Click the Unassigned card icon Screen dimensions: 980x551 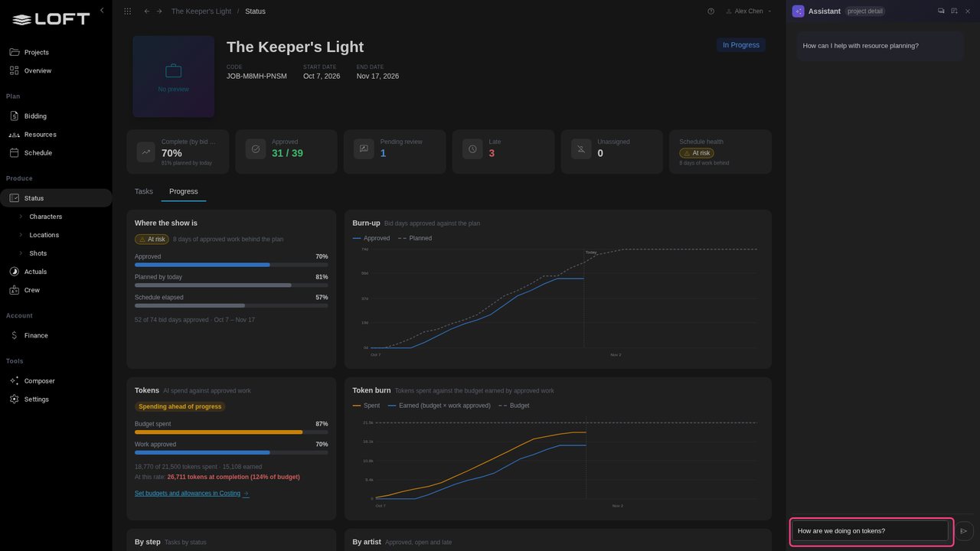(581, 149)
